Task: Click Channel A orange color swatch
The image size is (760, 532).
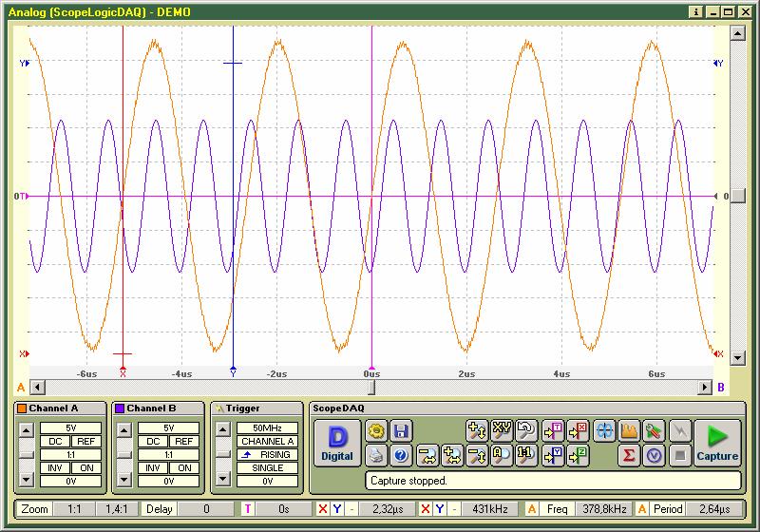Action: (x=22, y=408)
